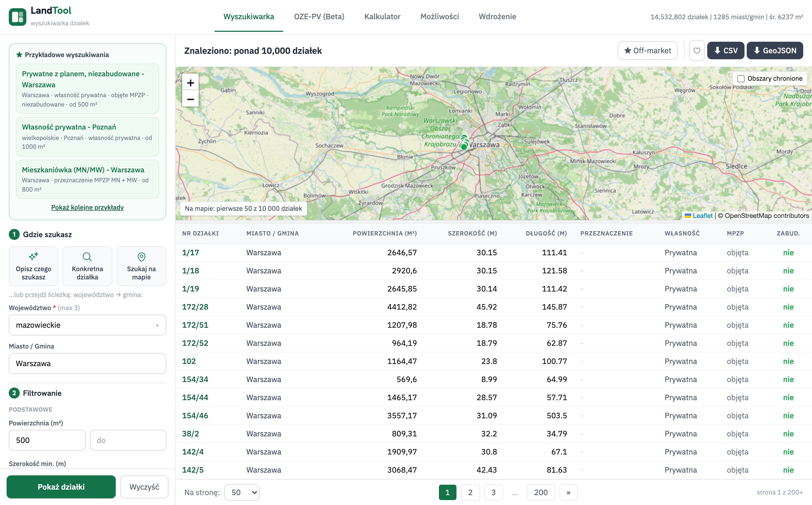Click the area value 4412,82
The width and height of the screenshot is (812, 505).
(402, 307)
